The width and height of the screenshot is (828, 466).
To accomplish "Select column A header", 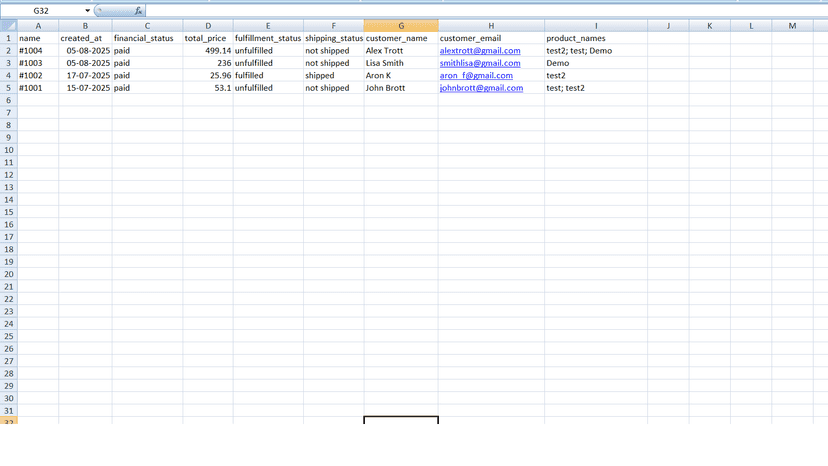I will pos(38,25).
